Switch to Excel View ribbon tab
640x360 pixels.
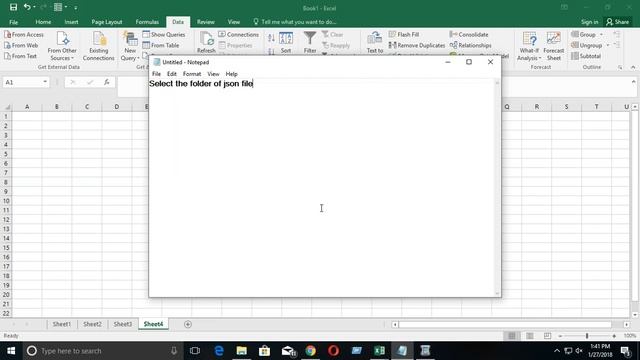[x=234, y=22]
